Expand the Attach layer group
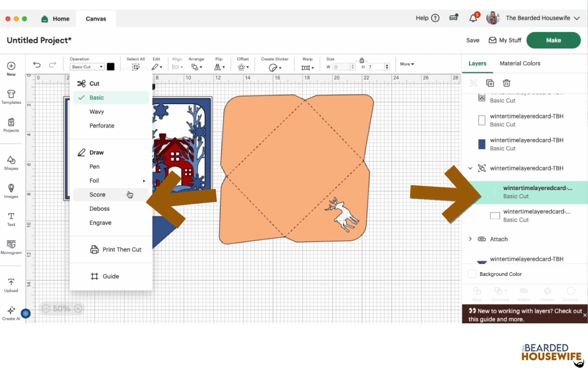Screen dimensions: 588x374 pos(470,239)
